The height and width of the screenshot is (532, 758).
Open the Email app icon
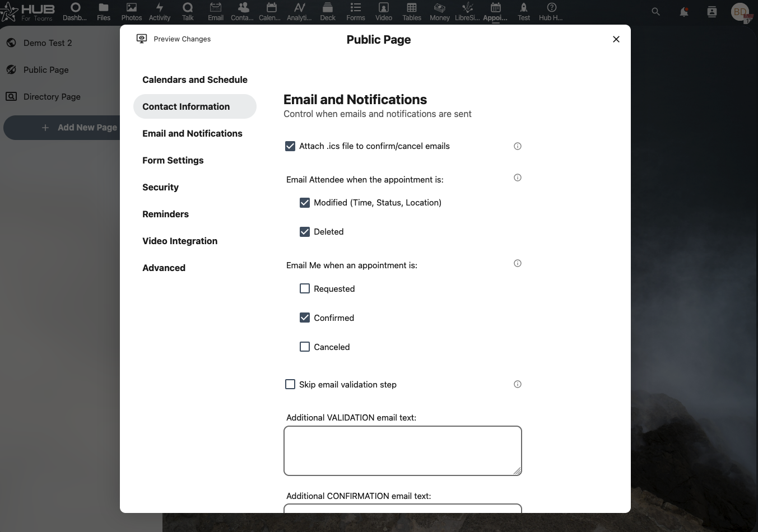[216, 11]
